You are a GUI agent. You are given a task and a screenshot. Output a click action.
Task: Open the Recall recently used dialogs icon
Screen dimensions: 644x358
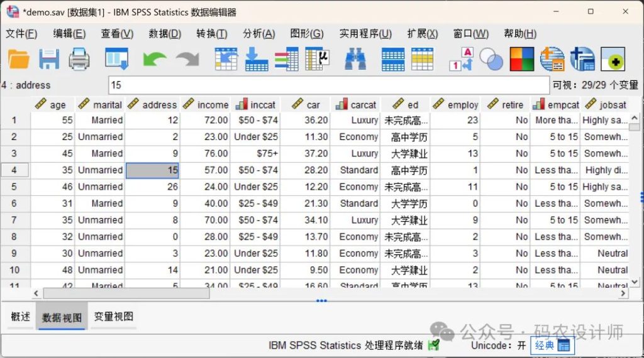pos(116,60)
